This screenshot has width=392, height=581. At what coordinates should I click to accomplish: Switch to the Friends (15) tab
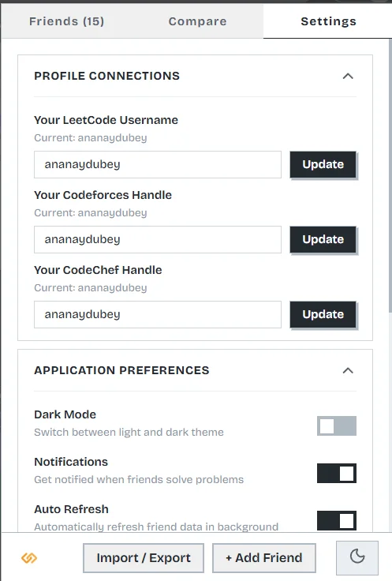coord(66,21)
